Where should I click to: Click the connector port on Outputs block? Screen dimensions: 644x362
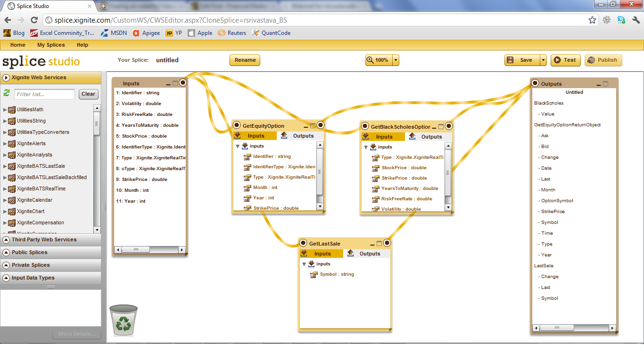535,83
